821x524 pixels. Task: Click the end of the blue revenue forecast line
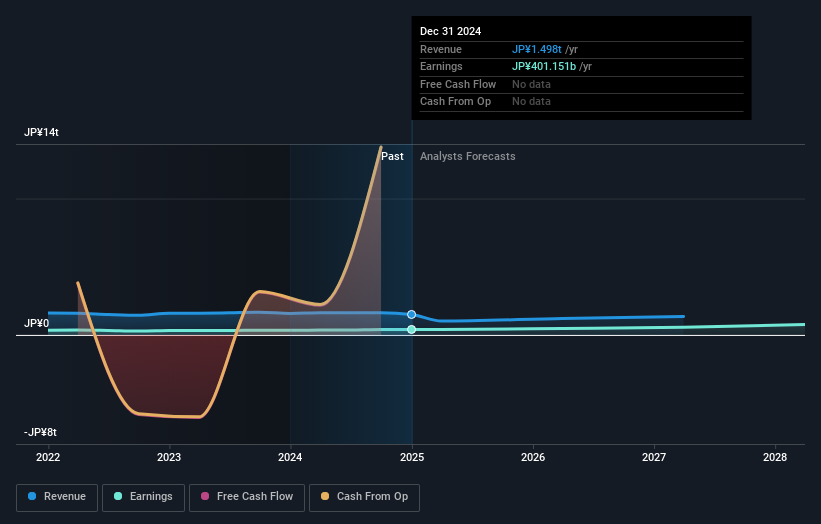point(683,316)
